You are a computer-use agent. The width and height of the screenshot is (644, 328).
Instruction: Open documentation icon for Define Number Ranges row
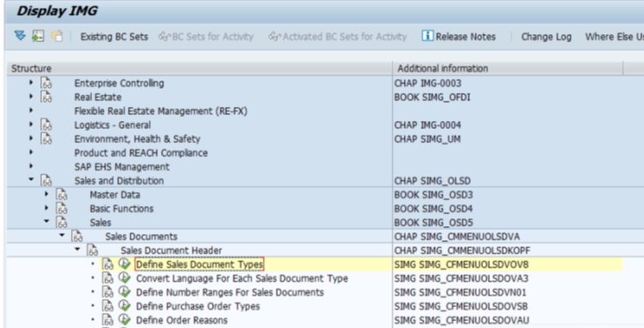click(x=108, y=292)
